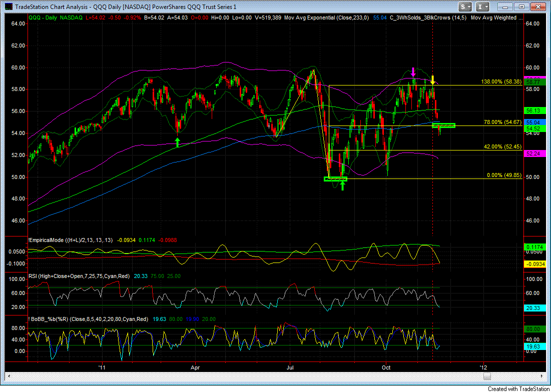Click the cyan 19.63 BoBB axis tag
Screen dimensions: 551x392
[534, 346]
